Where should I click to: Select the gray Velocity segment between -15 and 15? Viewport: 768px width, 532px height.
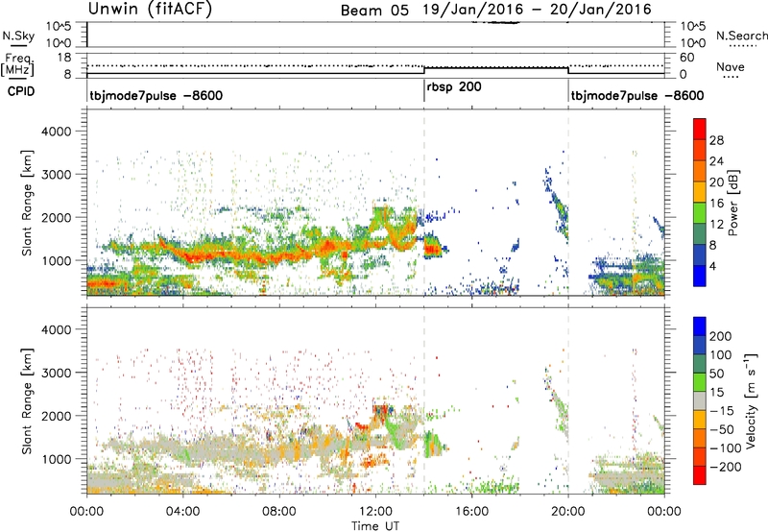[700, 401]
